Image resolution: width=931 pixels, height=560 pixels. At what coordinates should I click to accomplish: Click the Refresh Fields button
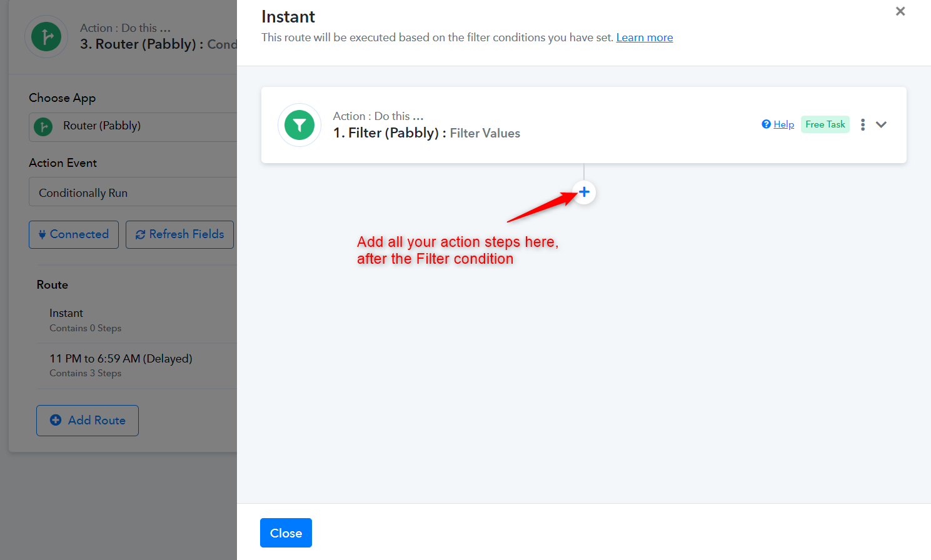click(x=179, y=234)
